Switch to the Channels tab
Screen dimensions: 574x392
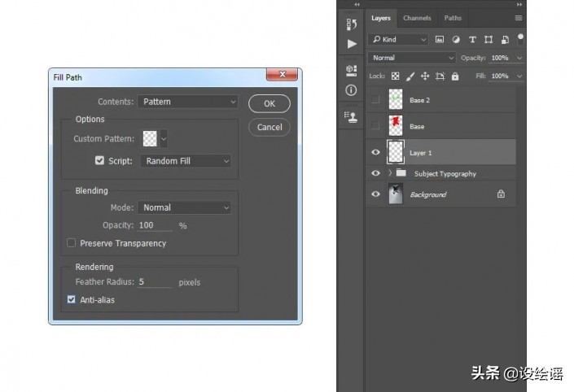coord(417,18)
